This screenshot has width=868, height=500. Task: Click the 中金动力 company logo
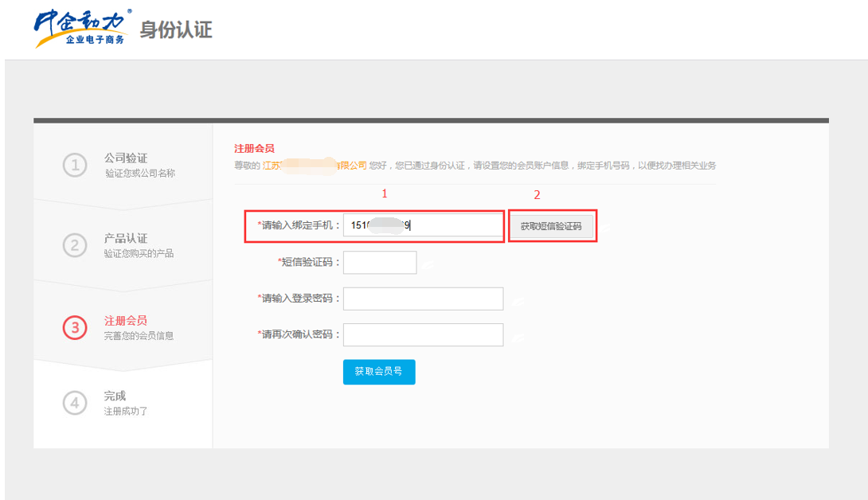tap(80, 29)
